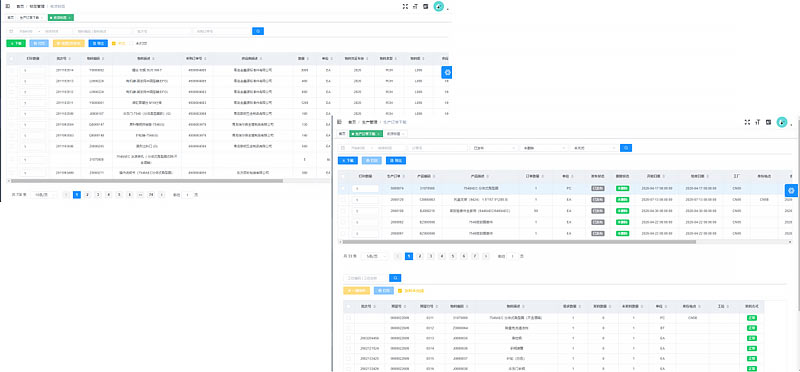Image resolution: width=800 pixels, height=372 pixels.
Task: Click the green download button above the upper table
Action: pyautogui.click(x=16, y=43)
